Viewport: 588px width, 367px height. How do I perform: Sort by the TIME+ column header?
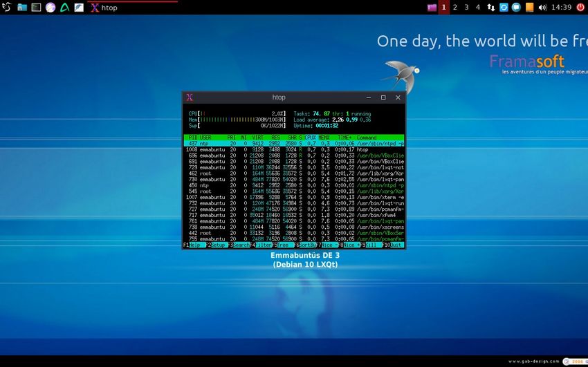[x=344, y=138]
